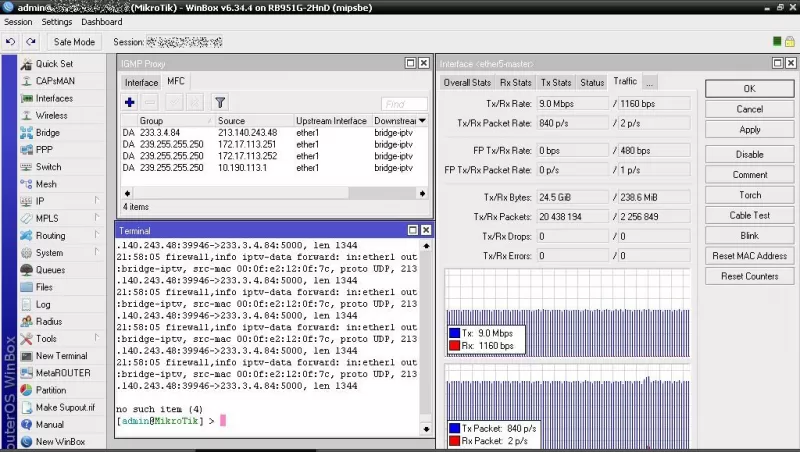Open the Dashboard menu
The width and height of the screenshot is (800, 452).
102,22
